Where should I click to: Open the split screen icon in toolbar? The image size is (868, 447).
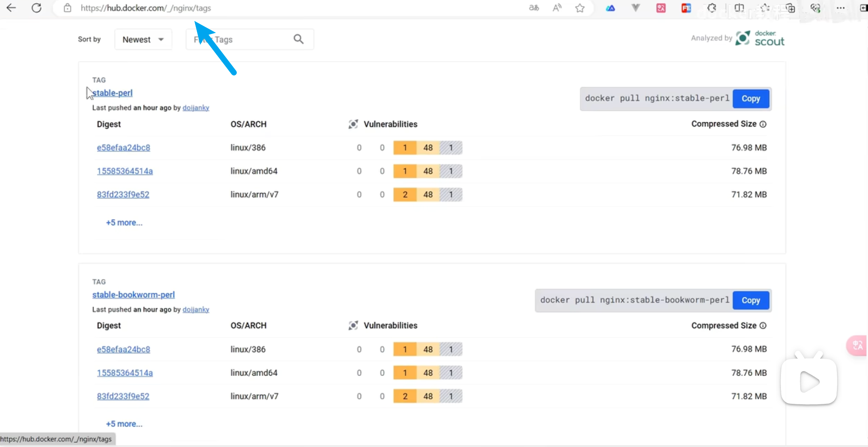739,8
